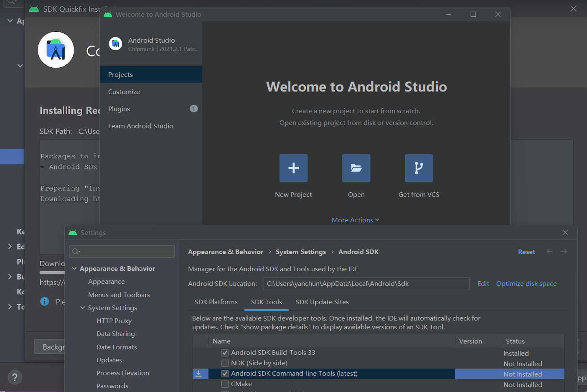
Task: Click Edit link for SDK location
Action: click(483, 283)
